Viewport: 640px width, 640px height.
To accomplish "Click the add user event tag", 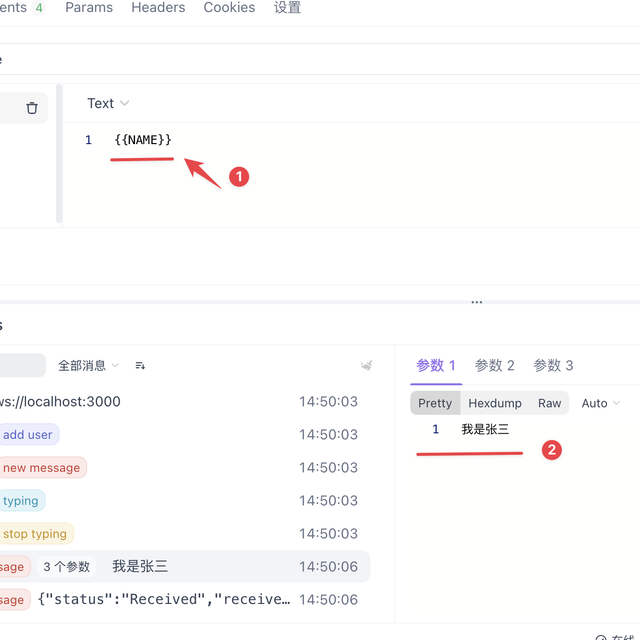I will click(x=29, y=435).
